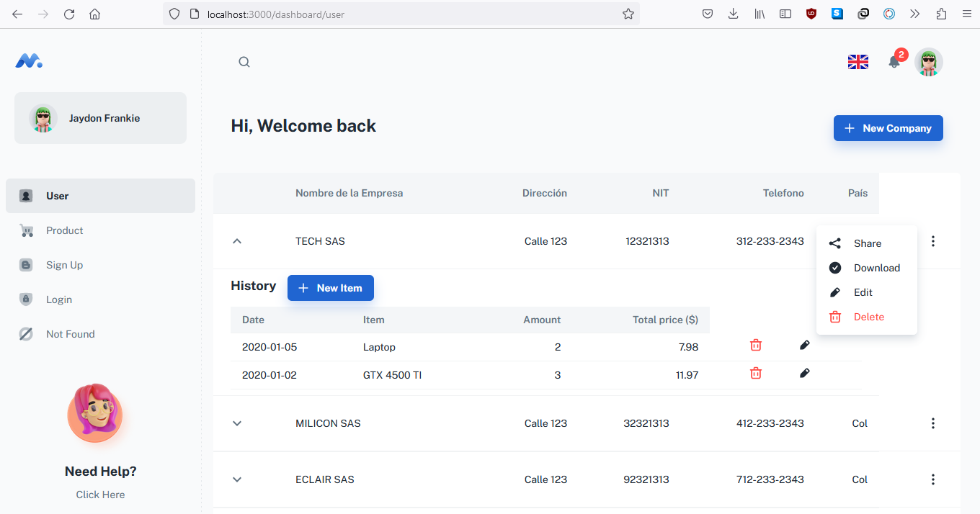Open the browser extensions puzzle icon
The width and height of the screenshot is (980, 514).
click(x=941, y=14)
